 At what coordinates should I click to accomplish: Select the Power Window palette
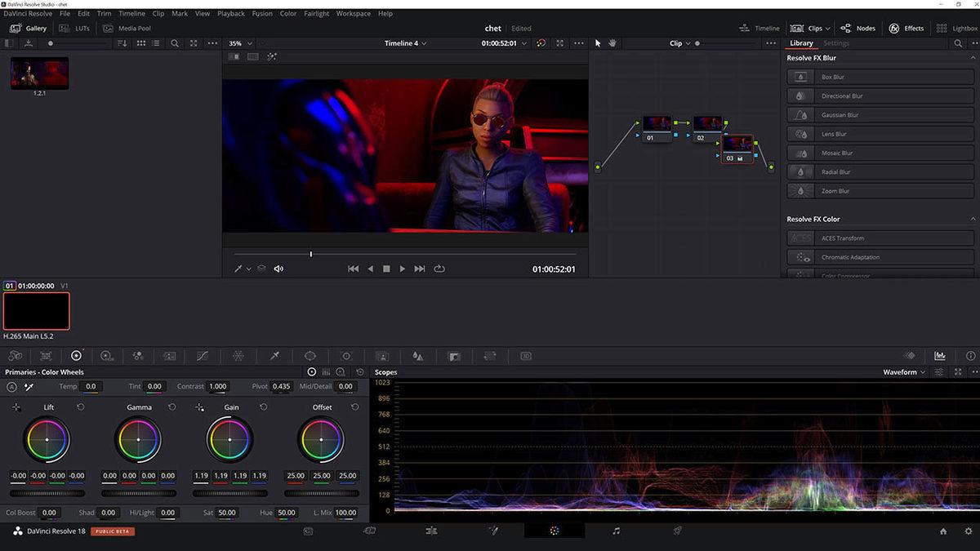click(x=310, y=355)
